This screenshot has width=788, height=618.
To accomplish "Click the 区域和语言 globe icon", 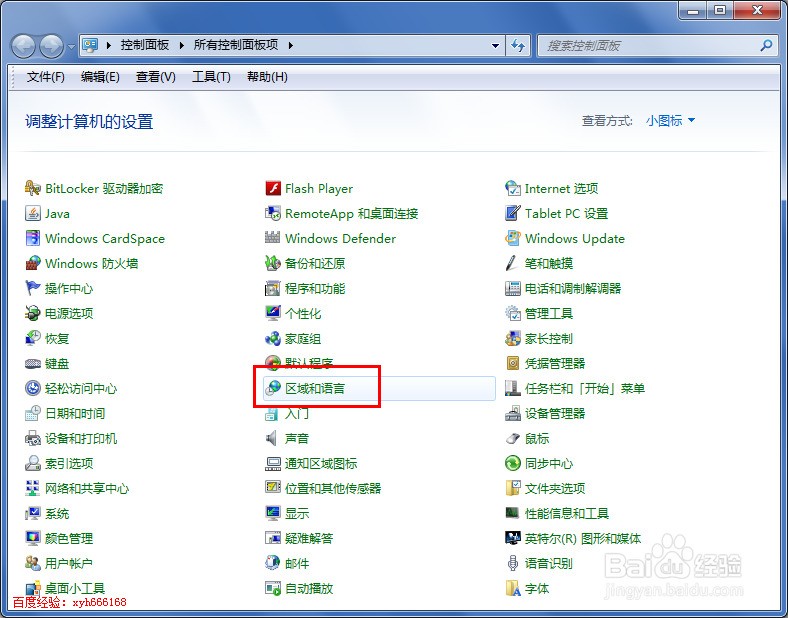I will click(x=273, y=388).
